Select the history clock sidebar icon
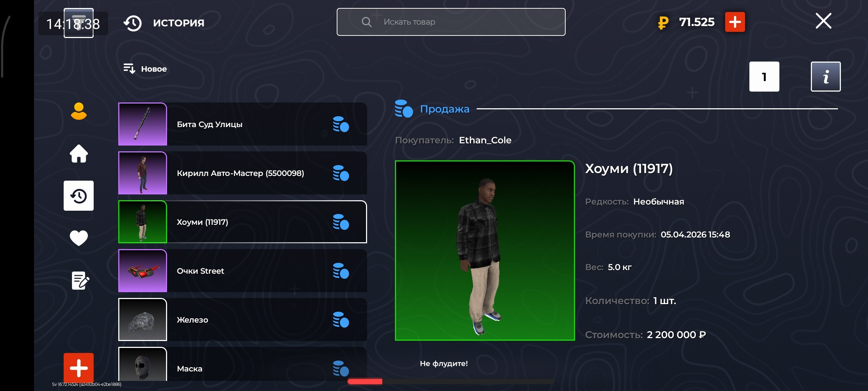The height and width of the screenshot is (391, 868). click(78, 196)
